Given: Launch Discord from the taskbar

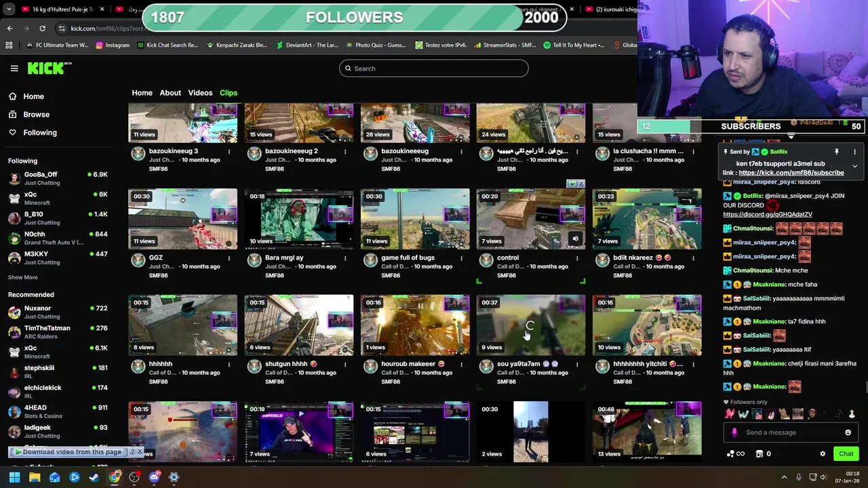Looking at the screenshot, I should point(154,477).
